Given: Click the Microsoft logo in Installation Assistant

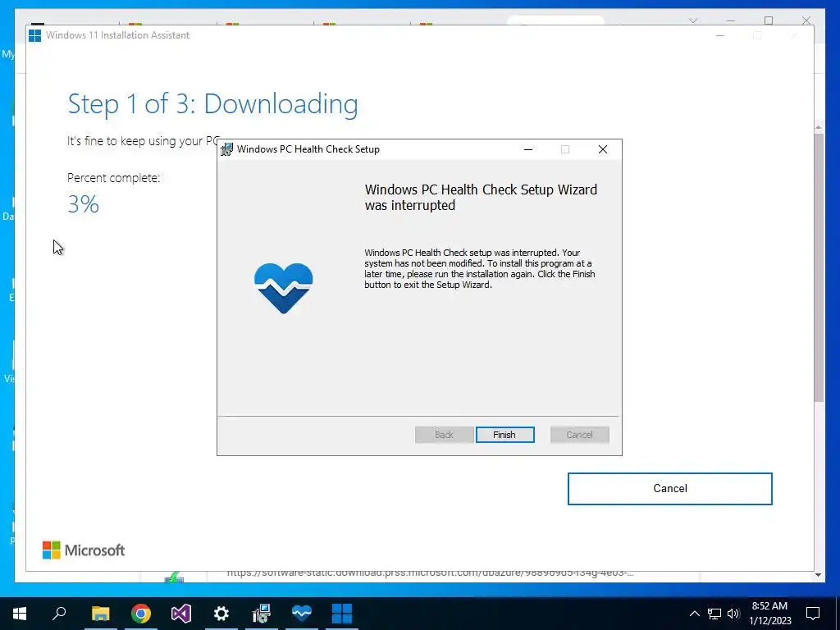Looking at the screenshot, I should pos(84,550).
